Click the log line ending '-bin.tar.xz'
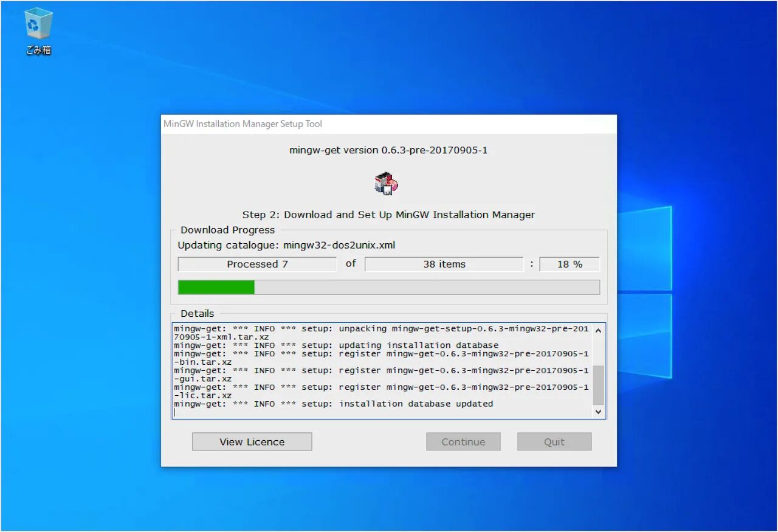778x532 pixels. coord(381,358)
